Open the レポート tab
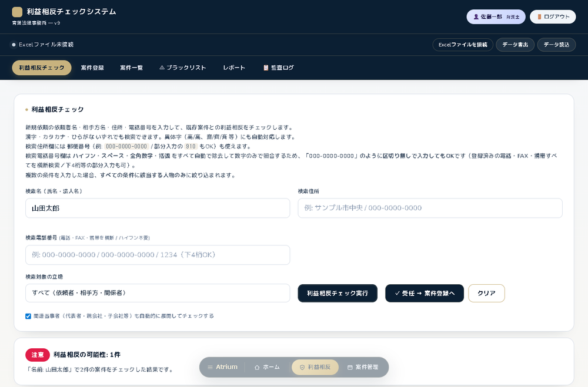The width and height of the screenshot is (588, 387). point(234,68)
